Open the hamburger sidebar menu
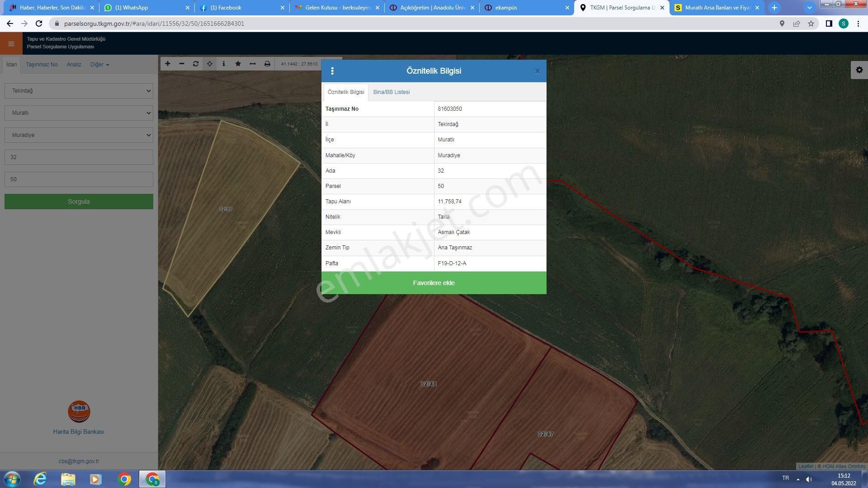Viewport: 868px width, 488px height. point(11,44)
